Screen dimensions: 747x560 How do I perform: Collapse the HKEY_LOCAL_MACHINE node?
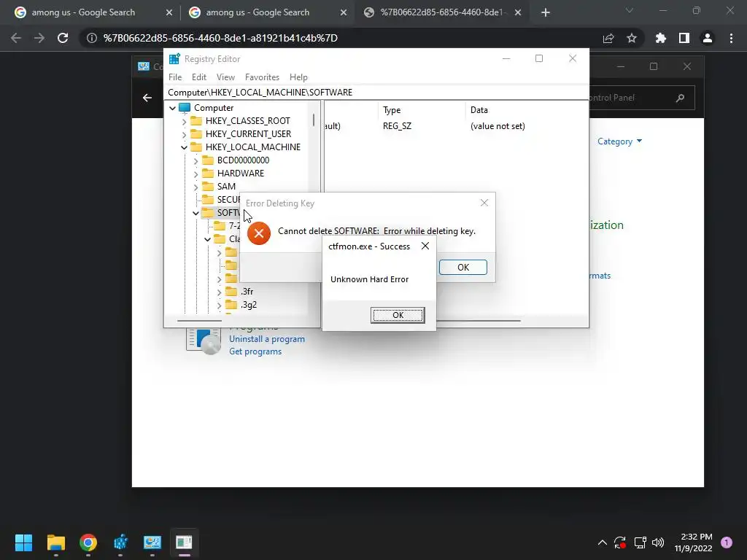184,147
